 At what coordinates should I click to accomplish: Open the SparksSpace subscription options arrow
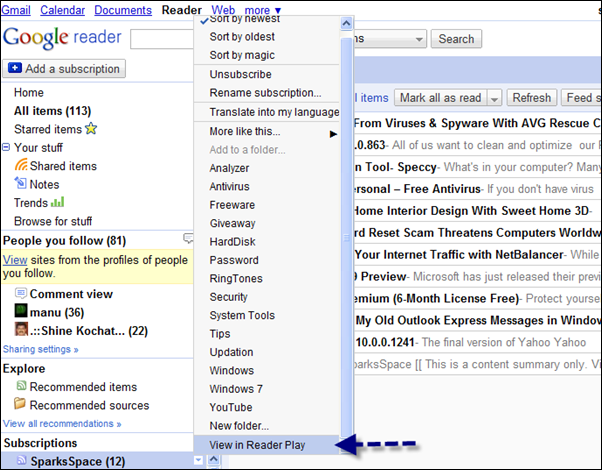click(x=198, y=460)
